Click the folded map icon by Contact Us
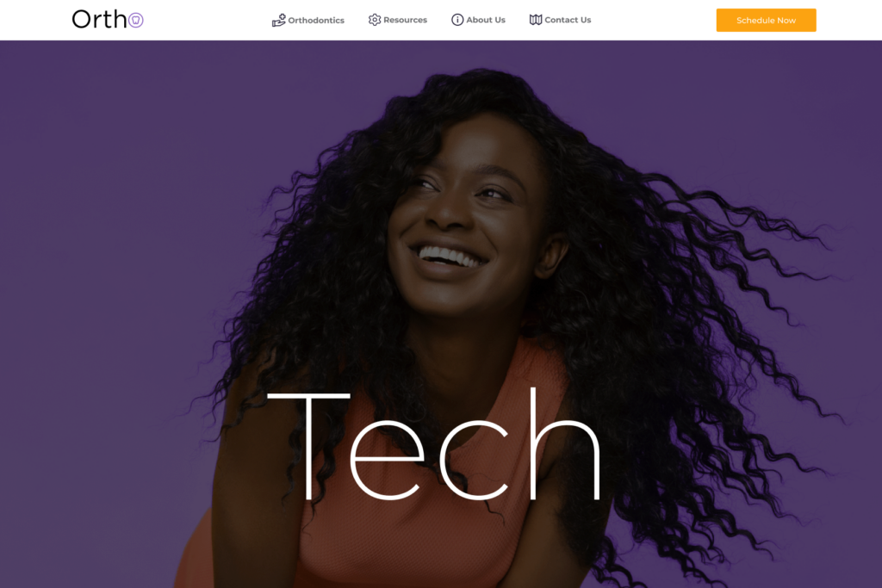The width and height of the screenshot is (882, 588). (x=536, y=20)
